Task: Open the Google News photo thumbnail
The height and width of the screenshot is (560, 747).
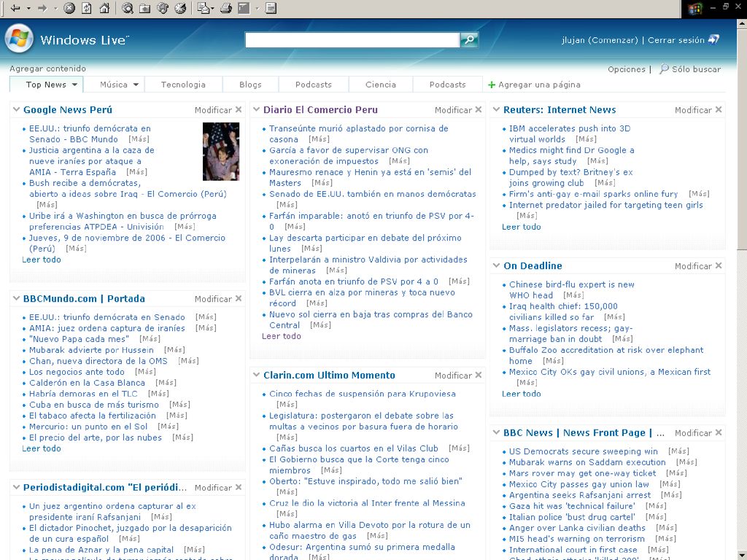Action: pyautogui.click(x=221, y=152)
